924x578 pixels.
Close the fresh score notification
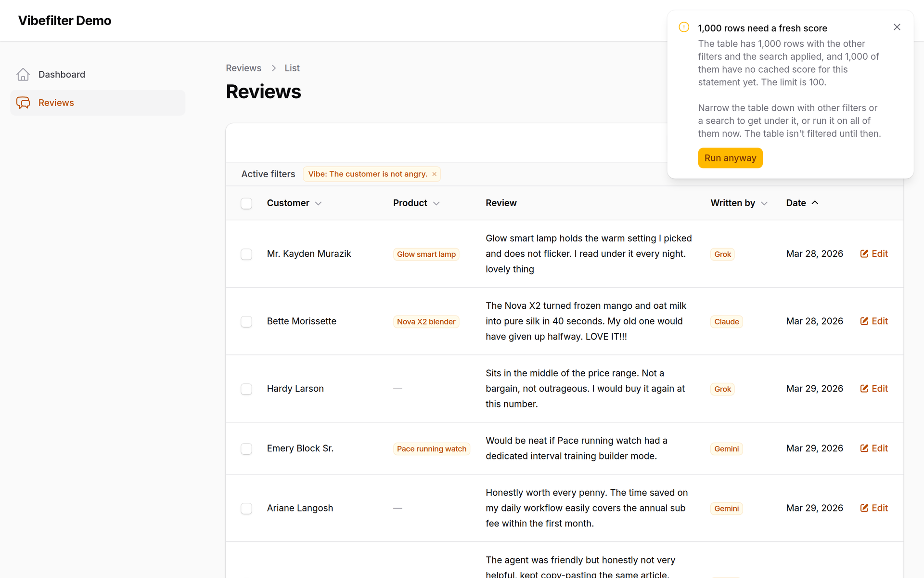point(897,27)
